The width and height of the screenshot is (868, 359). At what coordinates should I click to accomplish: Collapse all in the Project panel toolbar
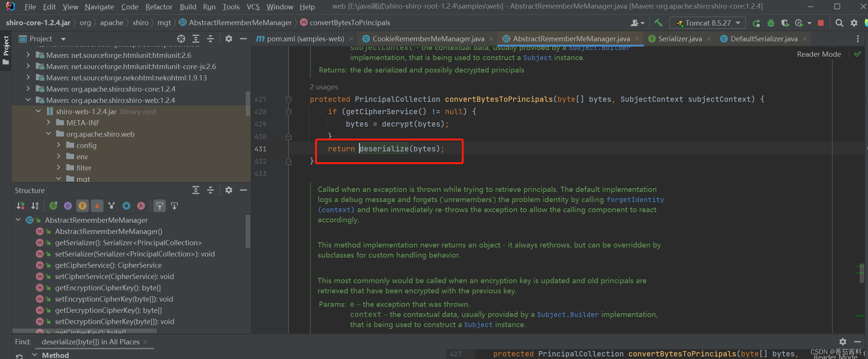[x=210, y=39]
